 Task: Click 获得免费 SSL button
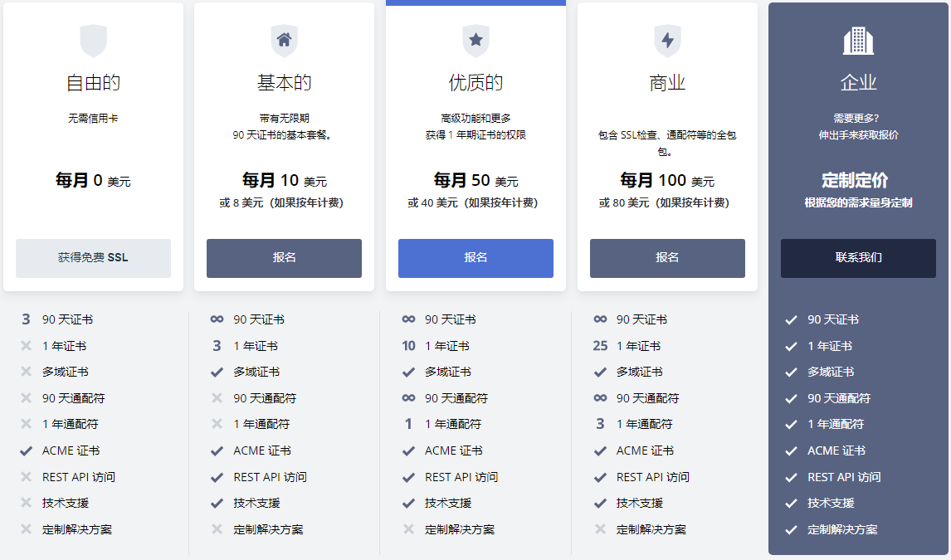[92, 258]
